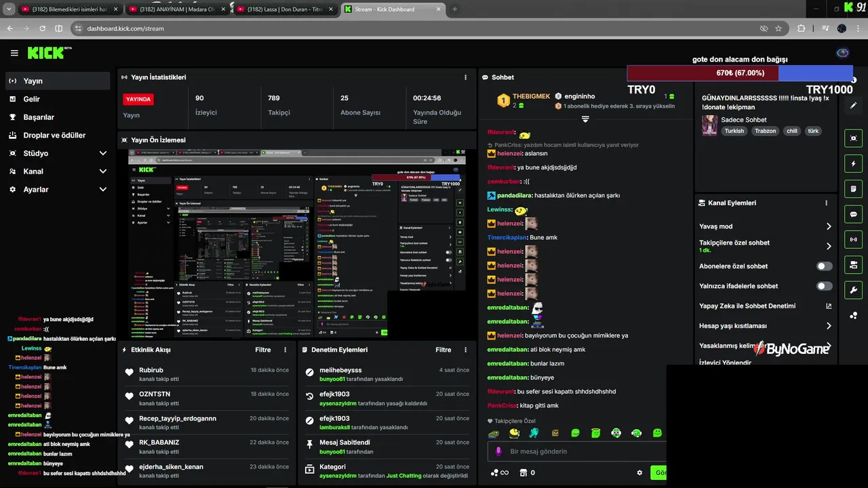
Task: Click the purple microphone icon in chat input
Action: 498,451
